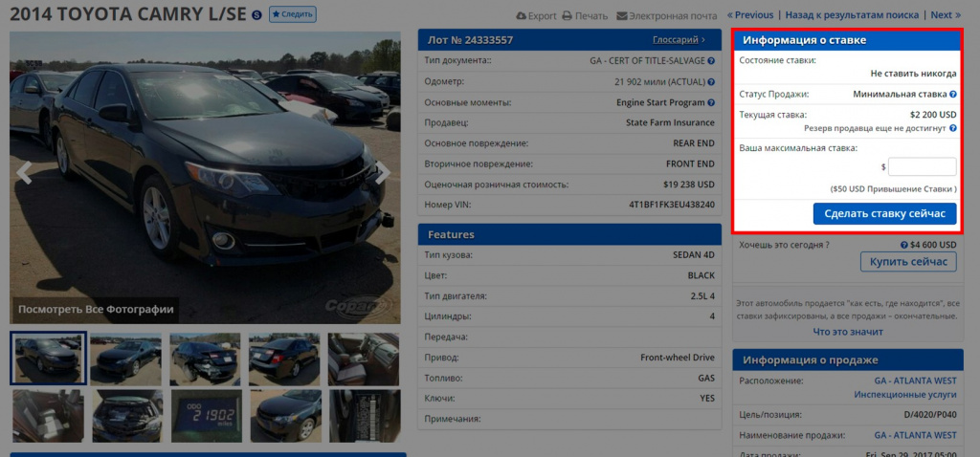Click help icon next to odometer ACTUAL
Screen dimensions: 980x457
[x=711, y=82]
